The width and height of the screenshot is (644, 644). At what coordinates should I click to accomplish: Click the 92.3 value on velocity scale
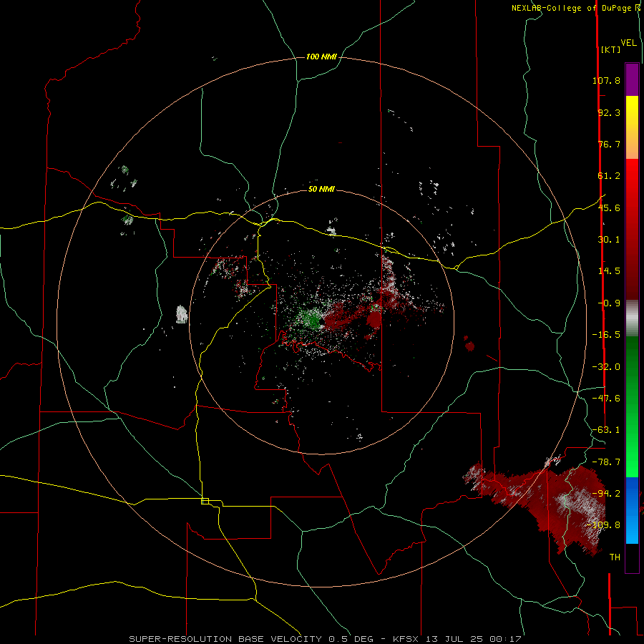pos(609,112)
